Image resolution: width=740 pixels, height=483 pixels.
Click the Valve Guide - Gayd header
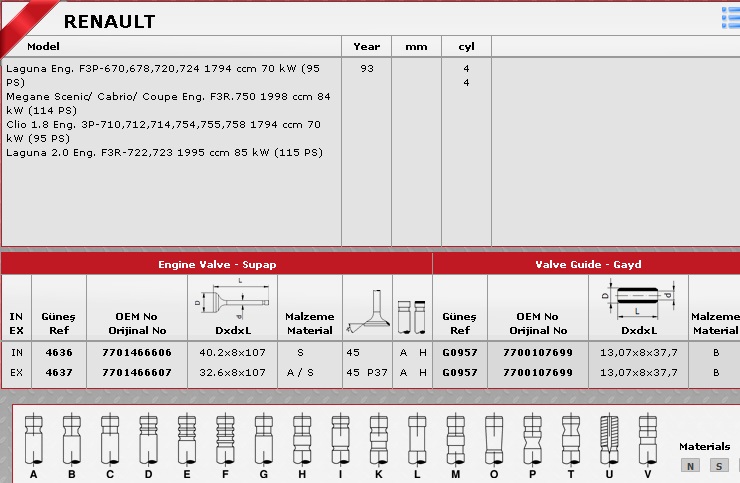click(588, 265)
